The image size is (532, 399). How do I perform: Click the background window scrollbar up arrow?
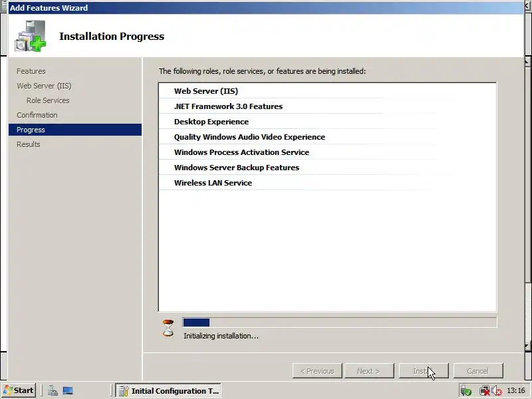(527, 62)
